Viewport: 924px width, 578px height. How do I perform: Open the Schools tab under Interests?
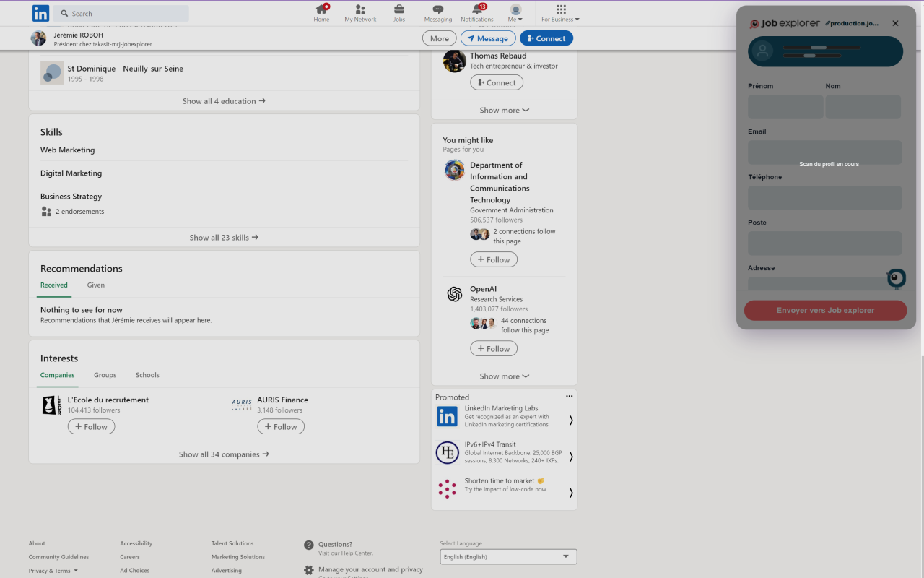click(x=147, y=375)
